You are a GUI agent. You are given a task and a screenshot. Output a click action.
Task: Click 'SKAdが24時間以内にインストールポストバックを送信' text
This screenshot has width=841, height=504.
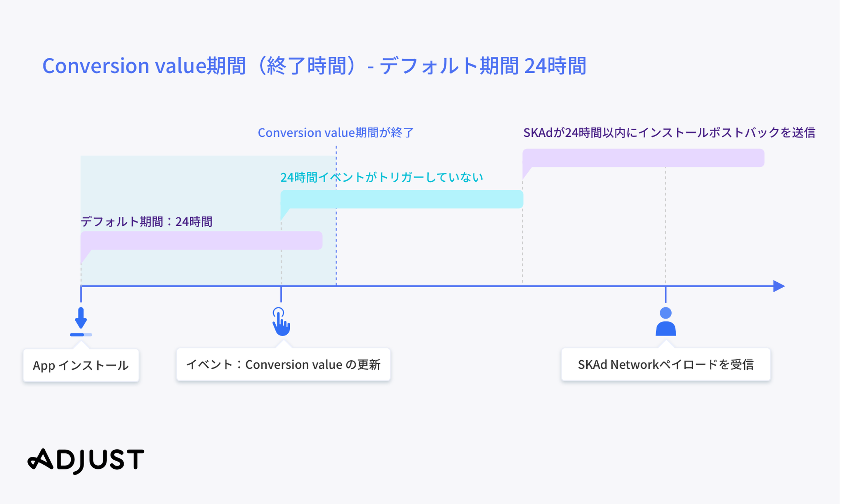click(670, 133)
